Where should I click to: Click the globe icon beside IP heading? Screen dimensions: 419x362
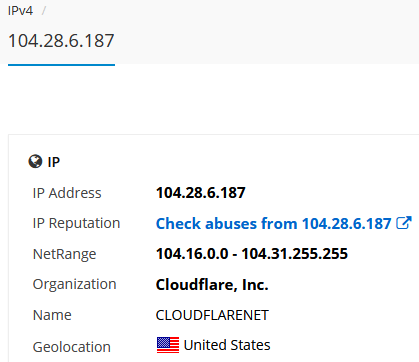[35, 162]
